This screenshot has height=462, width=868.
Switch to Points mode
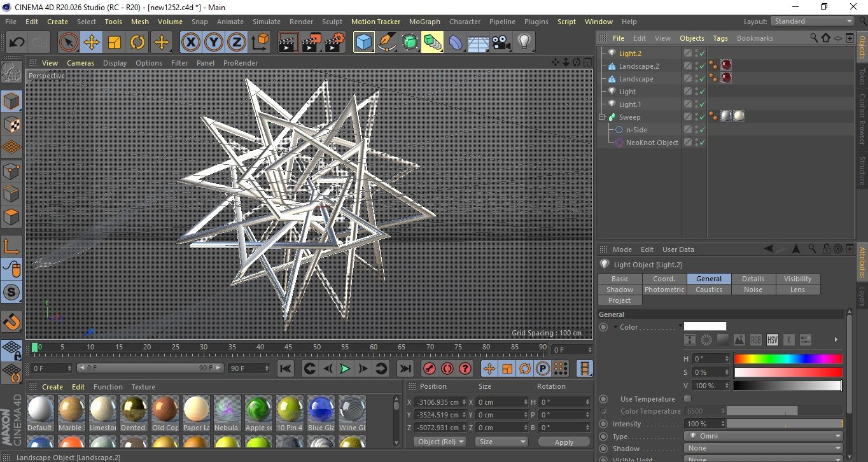(x=11, y=171)
